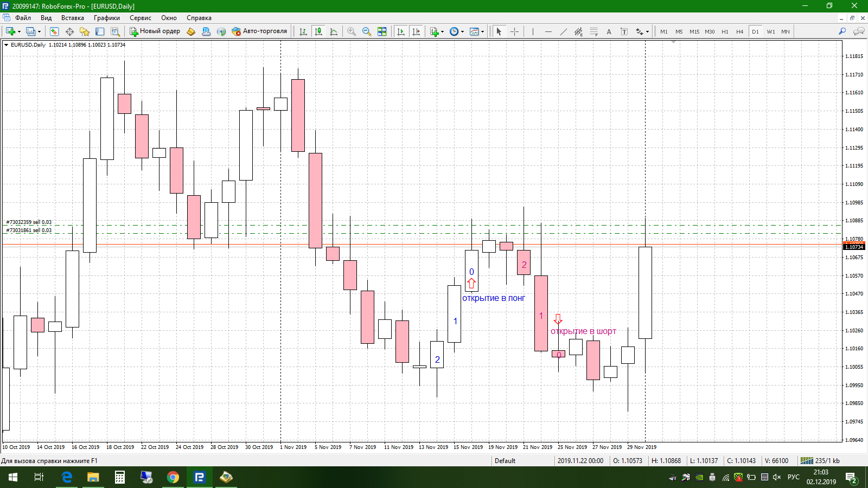Toggle chart shift from right edge
The image size is (868, 488).
click(x=416, y=31)
